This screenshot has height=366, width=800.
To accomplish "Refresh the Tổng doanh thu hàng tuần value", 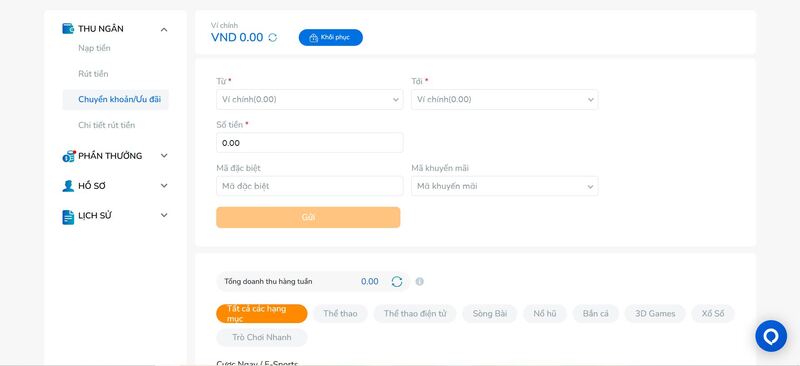I will point(397,281).
